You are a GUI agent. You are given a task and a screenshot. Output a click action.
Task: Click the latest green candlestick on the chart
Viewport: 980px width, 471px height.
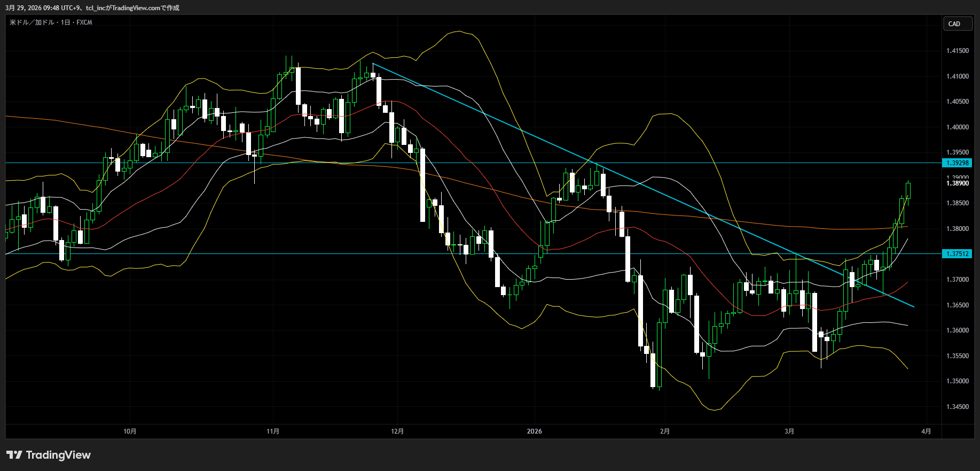click(x=908, y=191)
